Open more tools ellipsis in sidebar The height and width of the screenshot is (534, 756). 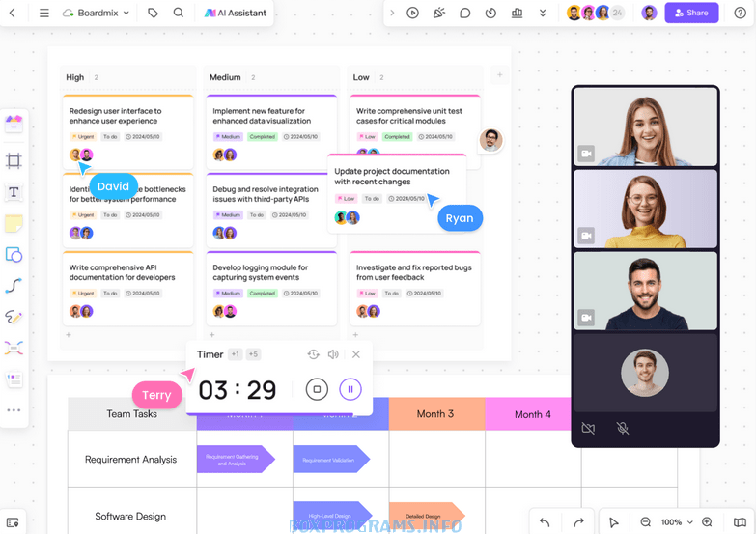14,410
